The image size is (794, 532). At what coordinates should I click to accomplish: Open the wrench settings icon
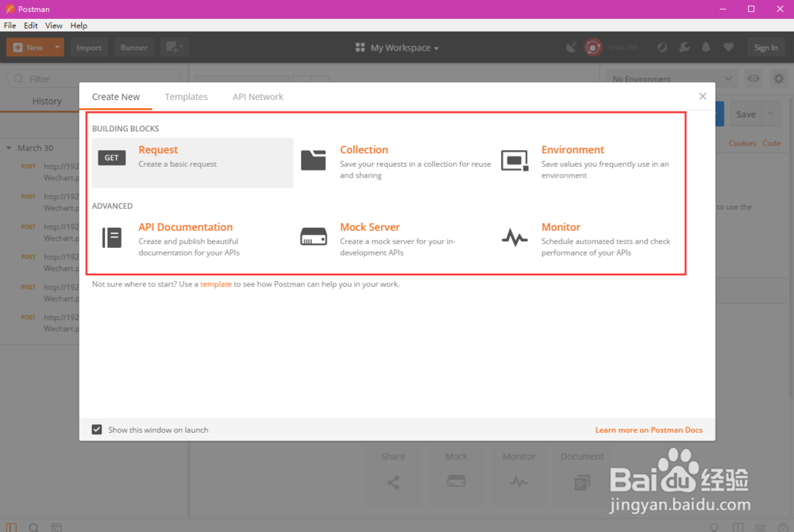click(684, 48)
